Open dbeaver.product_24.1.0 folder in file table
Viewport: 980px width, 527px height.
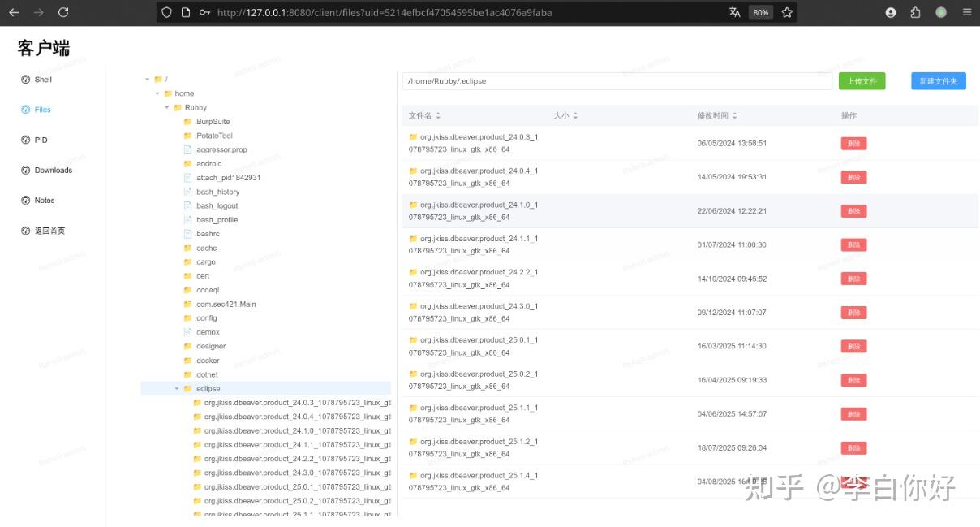tap(473, 211)
